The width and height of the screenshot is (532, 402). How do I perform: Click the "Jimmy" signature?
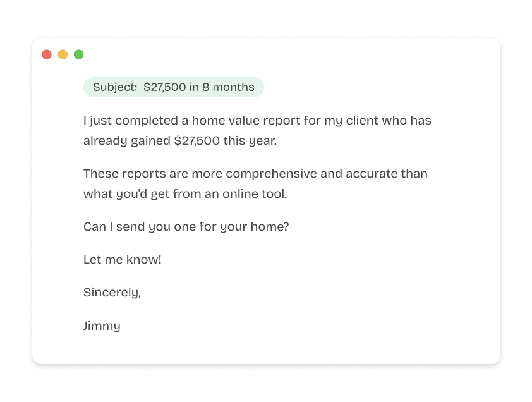tap(102, 326)
